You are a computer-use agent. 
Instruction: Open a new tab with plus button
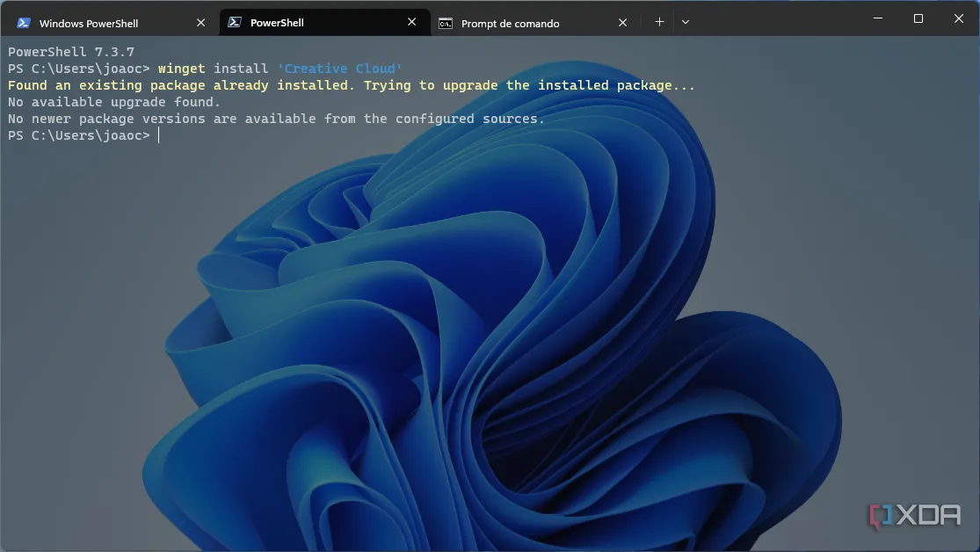coord(659,23)
